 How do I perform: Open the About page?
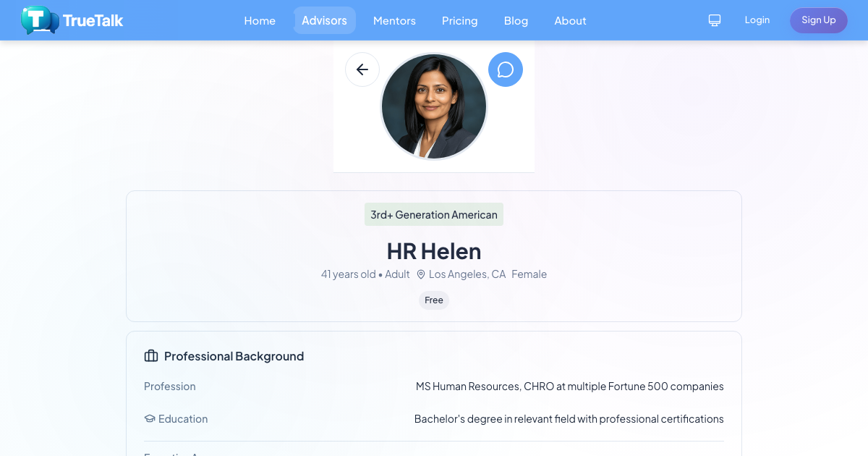point(570,20)
